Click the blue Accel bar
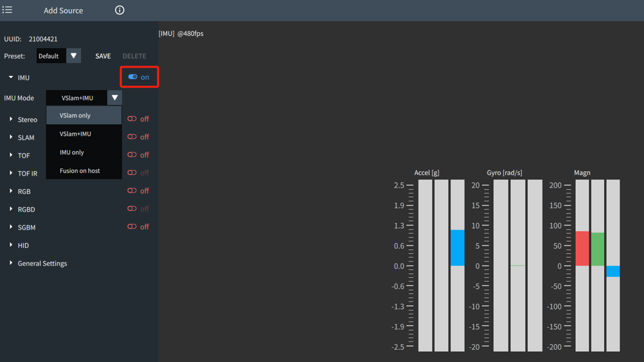The height and width of the screenshot is (362, 644). pos(457,248)
